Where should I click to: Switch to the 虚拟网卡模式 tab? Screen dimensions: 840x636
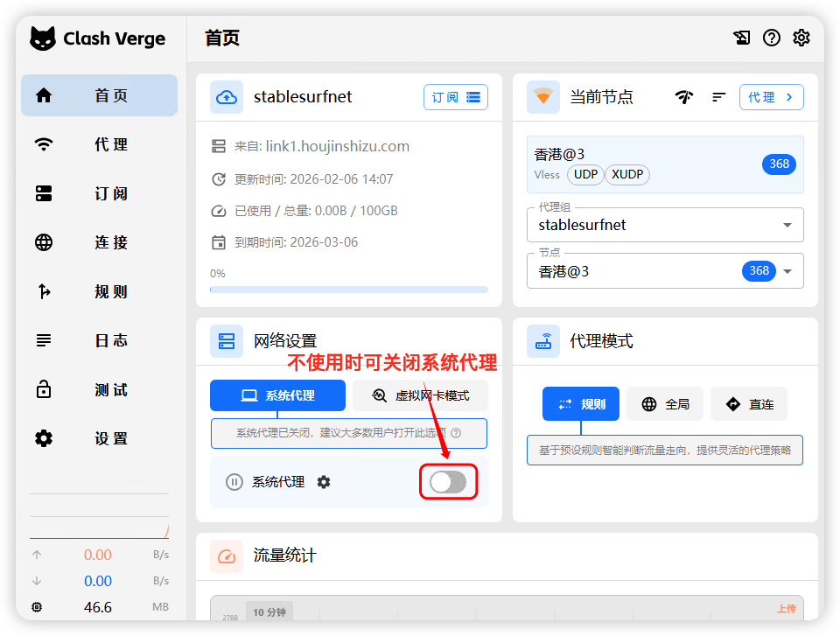tap(420, 395)
